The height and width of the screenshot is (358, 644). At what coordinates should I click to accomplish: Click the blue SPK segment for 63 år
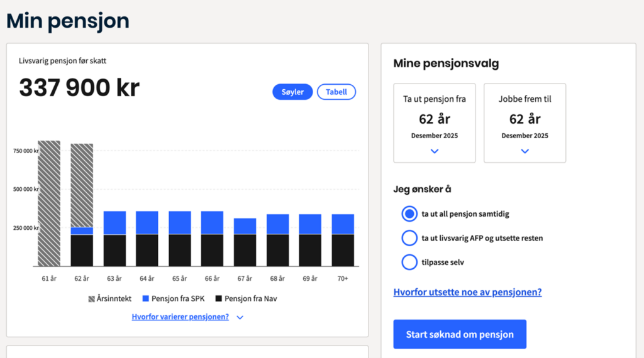pyautogui.click(x=114, y=223)
